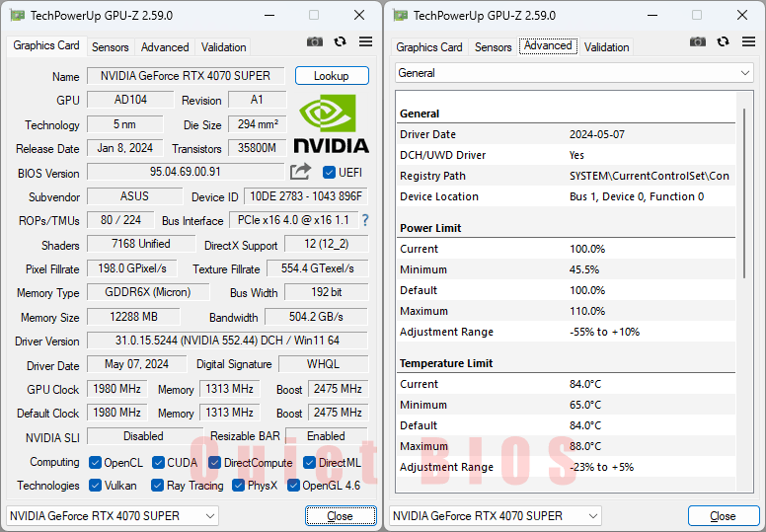Select Power Limit Maximum 110.0% row
The image size is (766, 532).
coord(567,311)
